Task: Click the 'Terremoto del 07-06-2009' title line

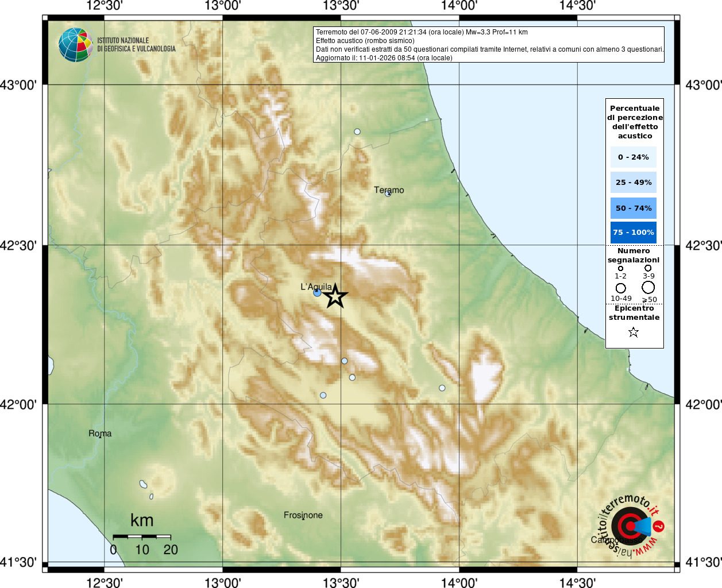Action: [422, 32]
